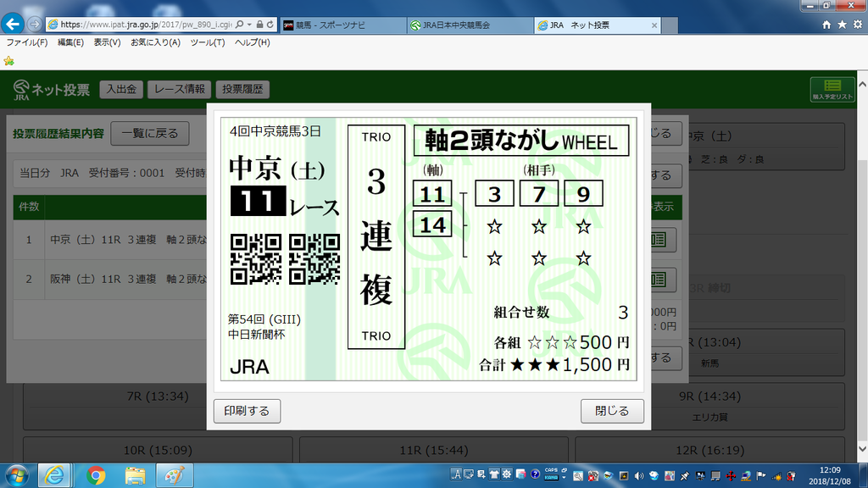Viewport: 868px width, 488px height.
Task: Click the left QR code on ticket
Action: click(256, 259)
